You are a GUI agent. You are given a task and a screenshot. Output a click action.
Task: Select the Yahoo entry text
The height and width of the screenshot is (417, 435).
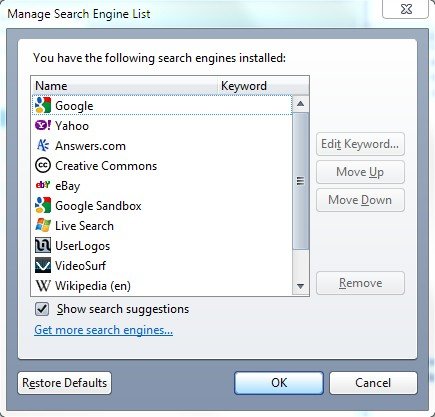click(72, 126)
